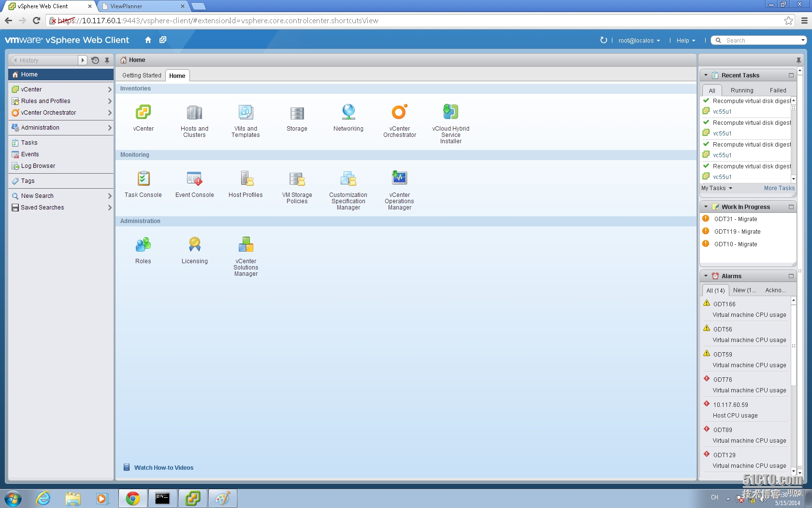Click the header new window icon
Image resolution: width=812 pixels, height=508 pixels.
[x=163, y=40]
